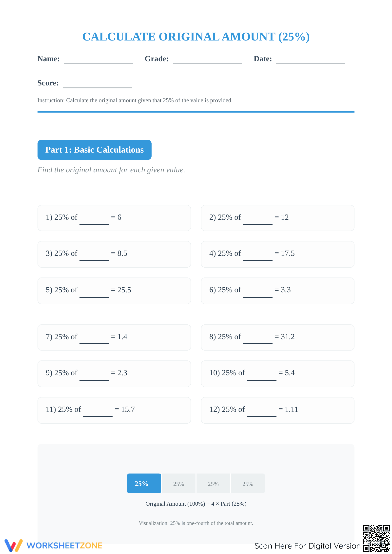Click the WORKSHEETZONE brand text
Image resolution: width=392 pixels, height=554 pixels.
point(64,546)
